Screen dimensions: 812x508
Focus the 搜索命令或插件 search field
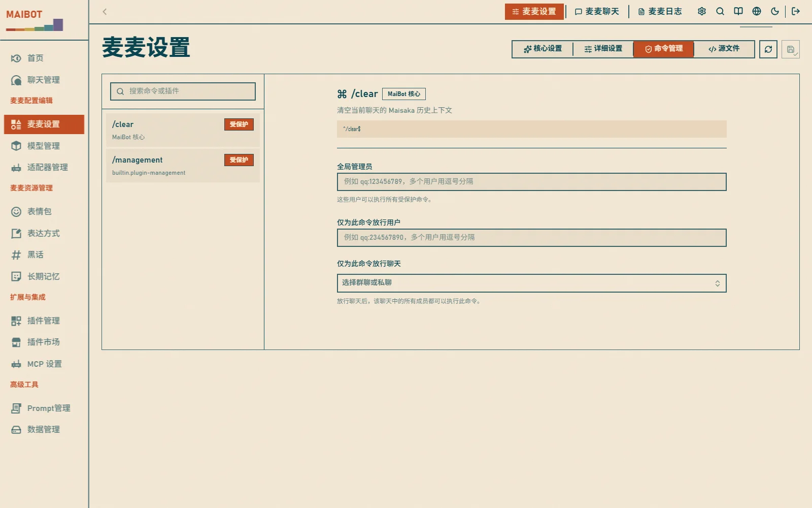(x=183, y=91)
